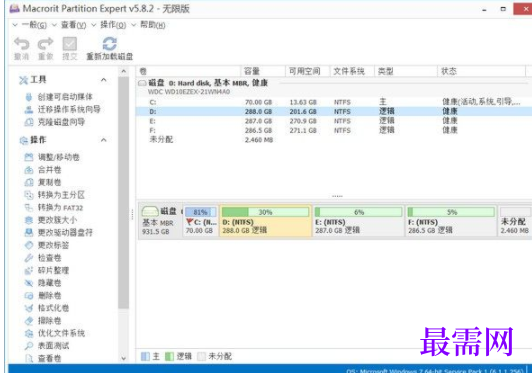Image resolution: width=532 pixels, height=373 pixels.
Task: Click the Redo (重做) toolbar icon
Action: (45, 44)
